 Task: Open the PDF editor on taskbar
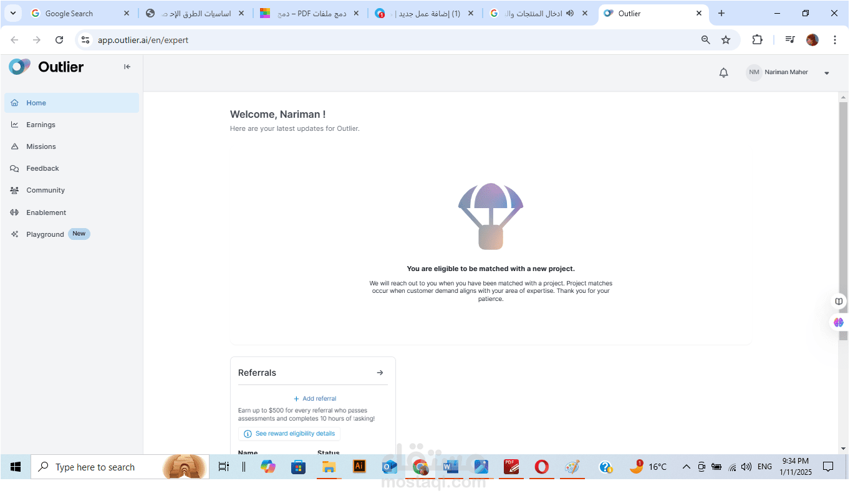[x=511, y=467]
